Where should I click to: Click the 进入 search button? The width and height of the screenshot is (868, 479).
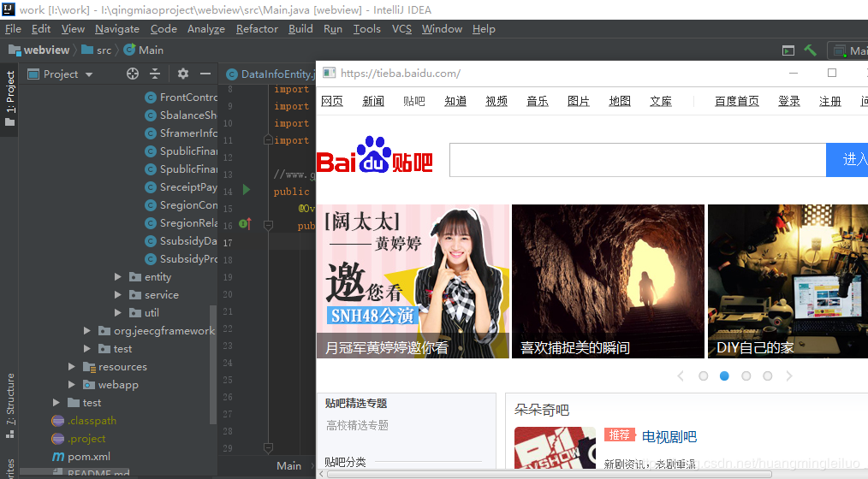pyautogui.click(x=847, y=160)
